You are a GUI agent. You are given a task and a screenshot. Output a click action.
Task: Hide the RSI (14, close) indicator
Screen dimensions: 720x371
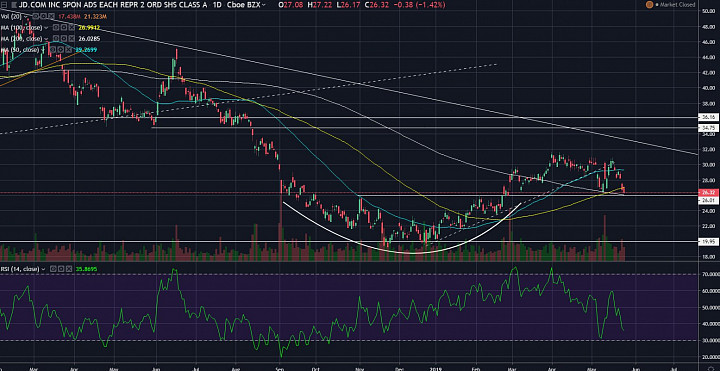pos(53,269)
